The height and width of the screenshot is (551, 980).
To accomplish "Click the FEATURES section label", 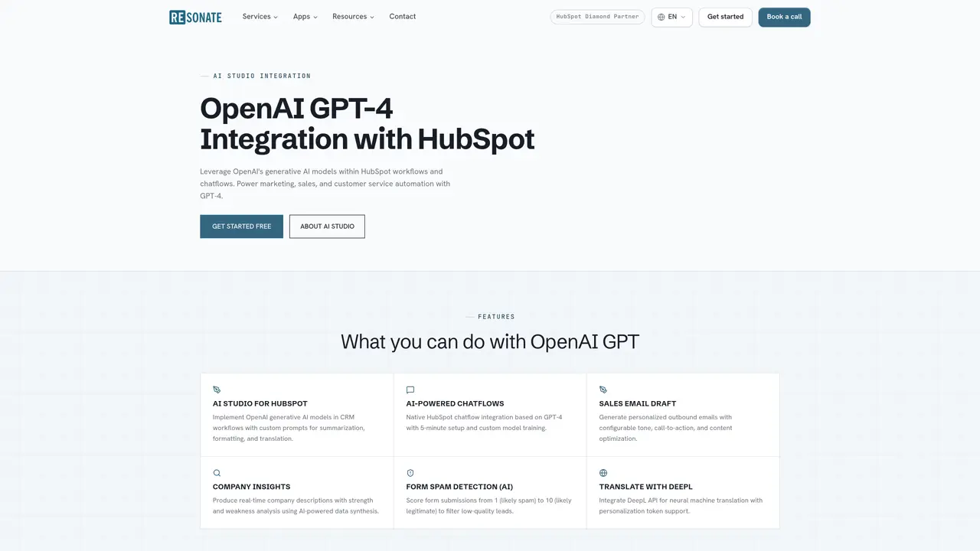I will click(x=496, y=317).
